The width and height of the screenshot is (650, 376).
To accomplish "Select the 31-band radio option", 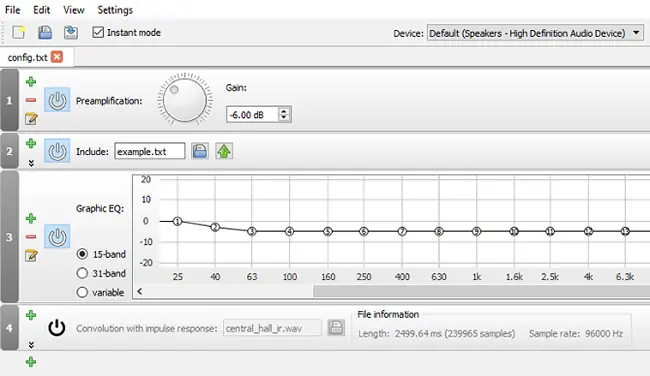I will click(82, 273).
